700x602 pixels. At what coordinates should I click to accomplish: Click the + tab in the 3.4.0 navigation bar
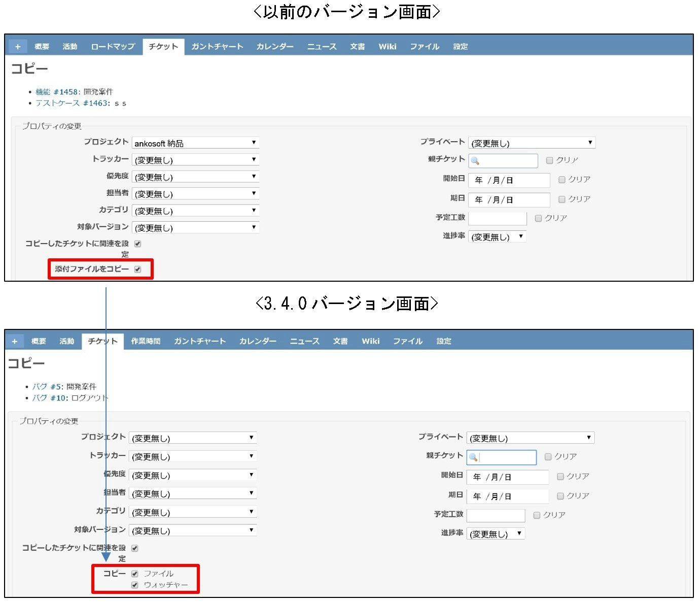15,341
